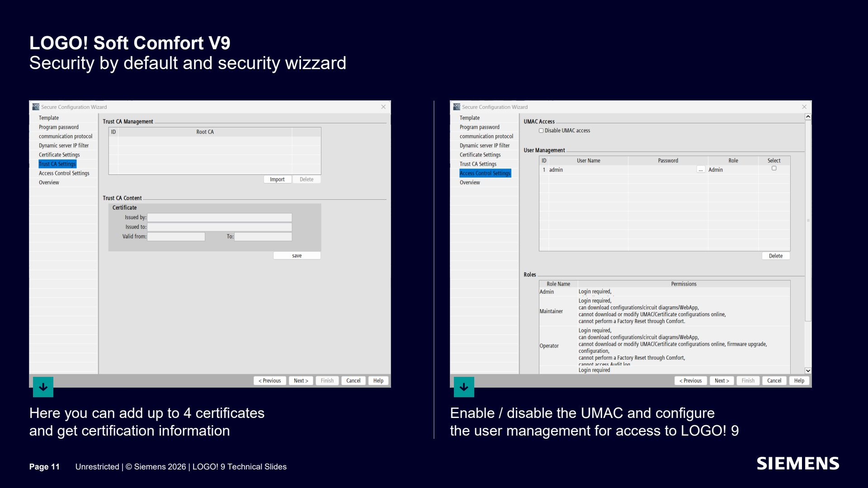Click the Admin role cell of user 1

733,170
